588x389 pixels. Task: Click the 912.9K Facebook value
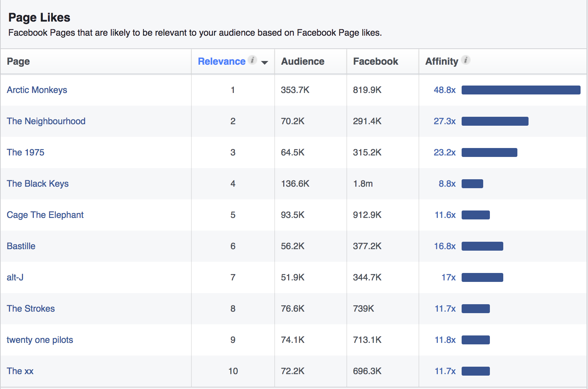(367, 215)
